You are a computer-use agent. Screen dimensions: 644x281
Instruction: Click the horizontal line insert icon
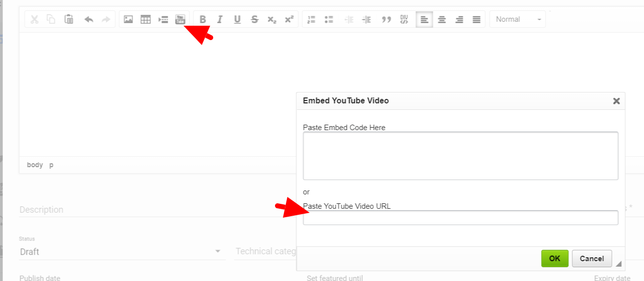pyautogui.click(x=163, y=19)
